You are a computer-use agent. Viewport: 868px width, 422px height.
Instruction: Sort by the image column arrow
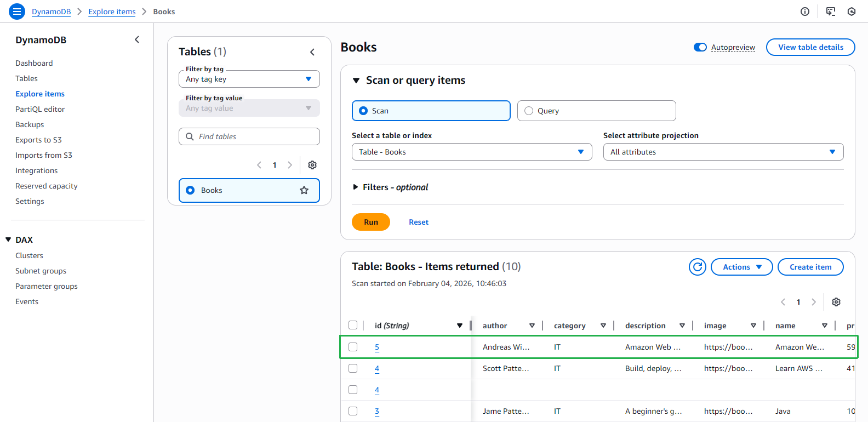[x=753, y=326]
